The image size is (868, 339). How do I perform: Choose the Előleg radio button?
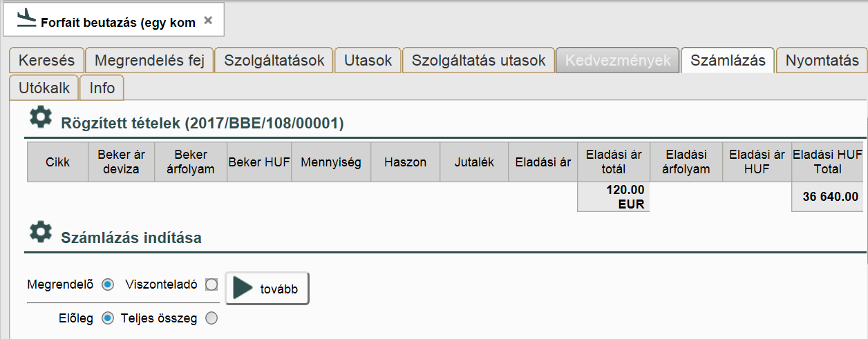(x=108, y=318)
